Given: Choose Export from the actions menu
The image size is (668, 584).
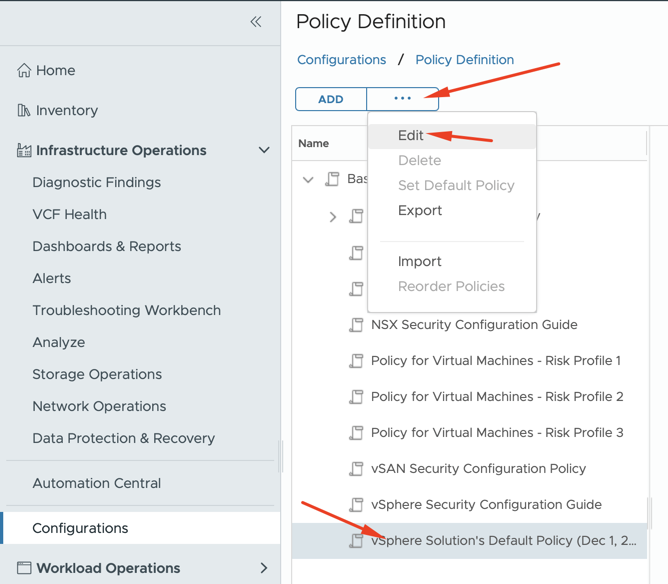Looking at the screenshot, I should (x=420, y=210).
